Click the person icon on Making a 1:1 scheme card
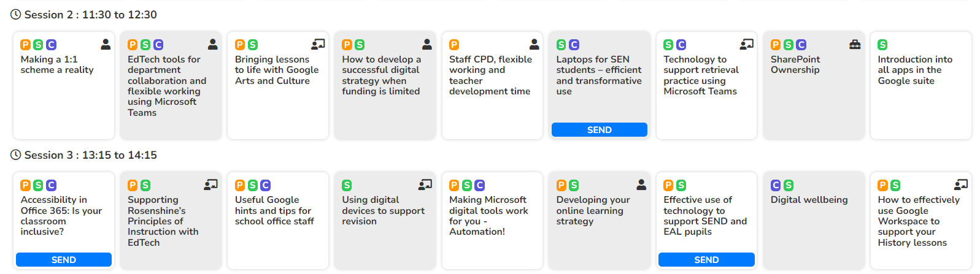980x274 pixels. 106,44
